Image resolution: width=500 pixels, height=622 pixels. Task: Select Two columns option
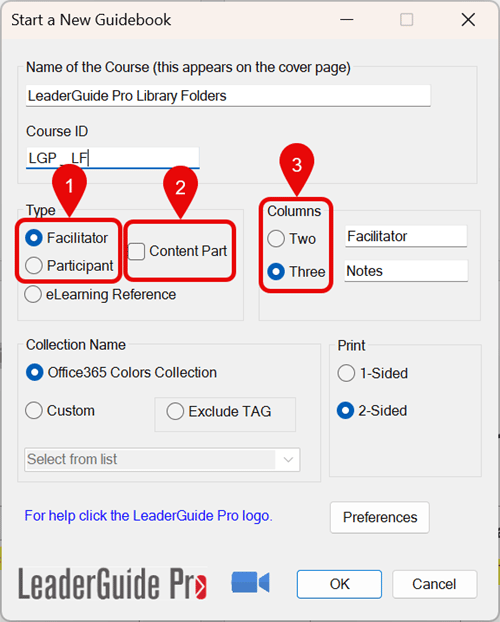point(276,239)
